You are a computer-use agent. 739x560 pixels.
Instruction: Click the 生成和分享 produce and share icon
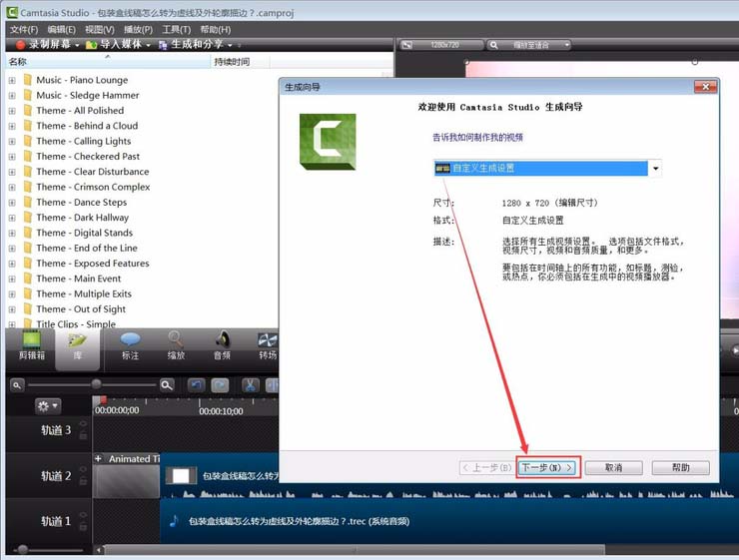coord(163,45)
